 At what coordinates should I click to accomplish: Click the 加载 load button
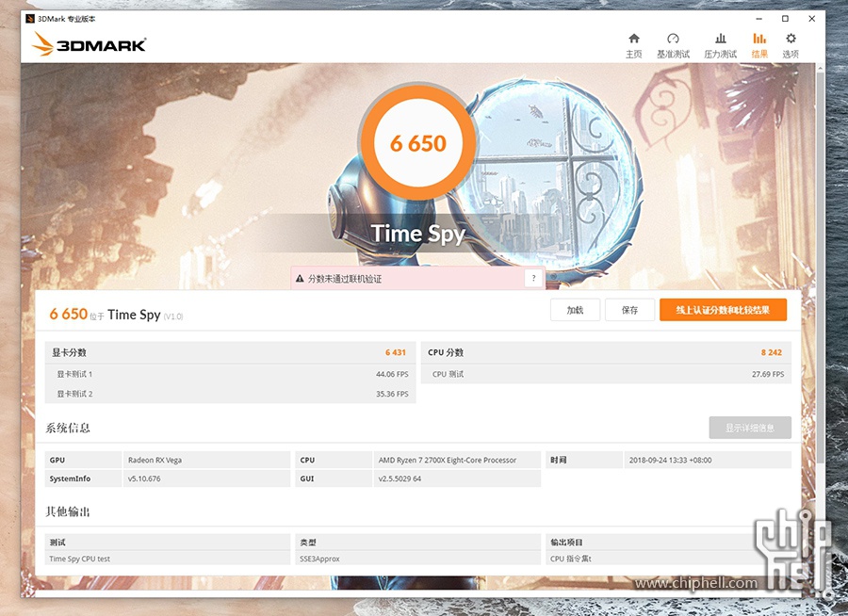click(575, 310)
